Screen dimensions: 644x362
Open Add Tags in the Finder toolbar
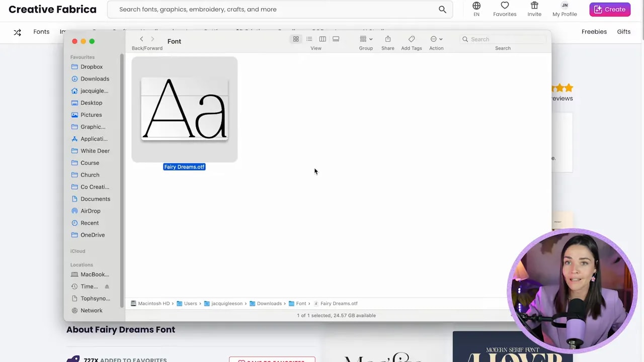[x=411, y=39]
